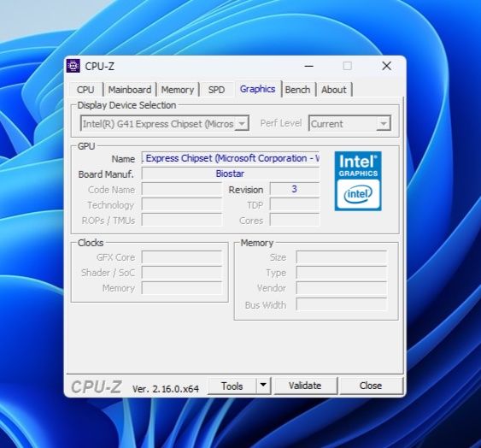Click the empty Technology field
The height and width of the screenshot is (448, 481).
pos(182,204)
